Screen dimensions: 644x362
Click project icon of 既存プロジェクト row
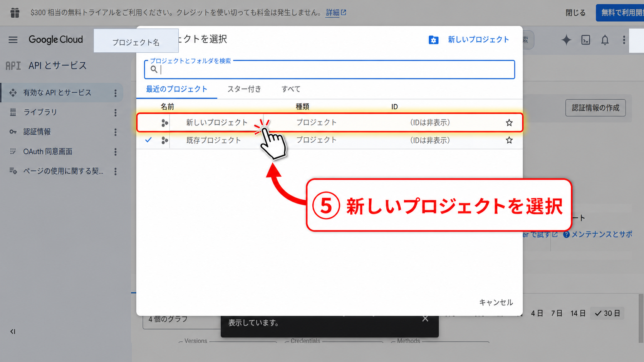(x=164, y=140)
